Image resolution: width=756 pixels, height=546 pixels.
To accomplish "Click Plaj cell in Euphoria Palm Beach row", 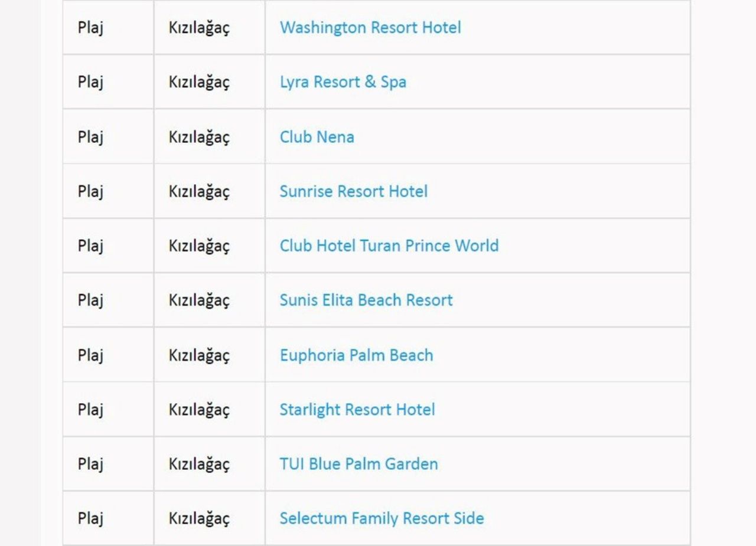I will tap(108, 355).
